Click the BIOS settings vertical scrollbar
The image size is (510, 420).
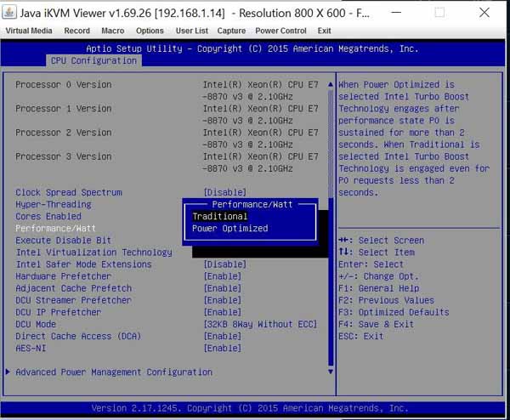pos(331,221)
